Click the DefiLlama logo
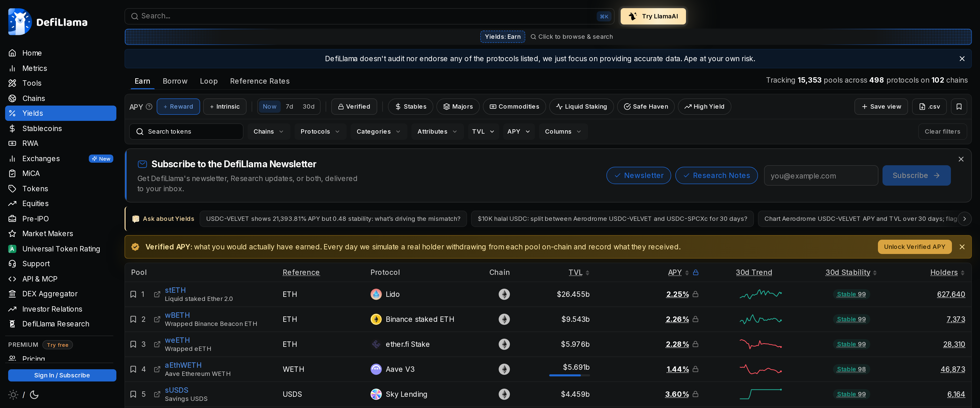Viewport: 980px width, 408px height. click(x=48, y=22)
